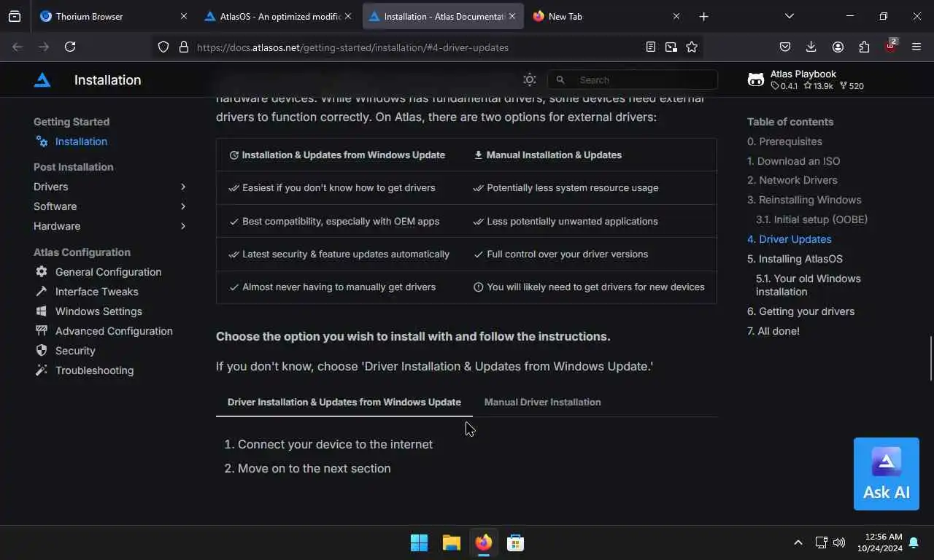Viewport: 934px width, 560px height.
Task: Select the Manual Driver Installation tab
Action: [x=542, y=402]
